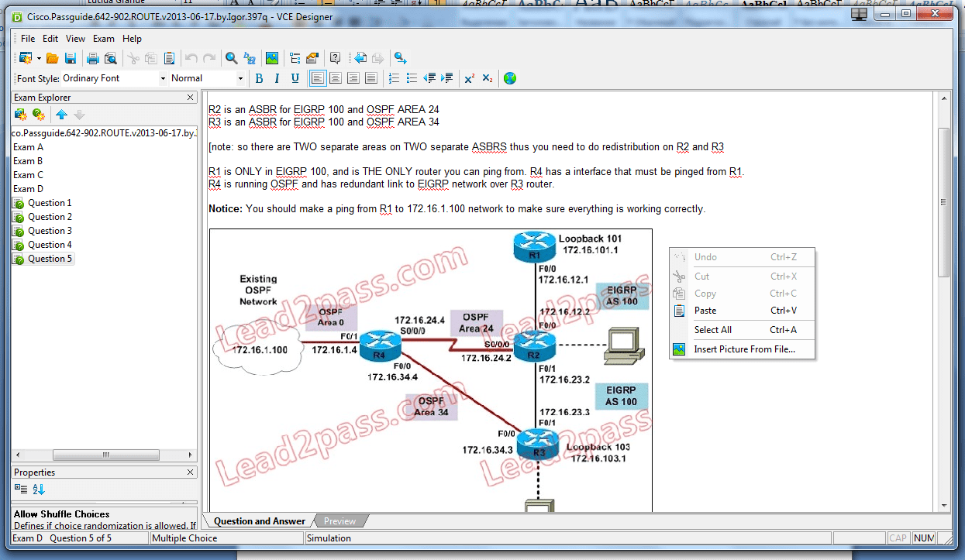
Task: Select Question 4 in the explorer tree
Action: 50,245
